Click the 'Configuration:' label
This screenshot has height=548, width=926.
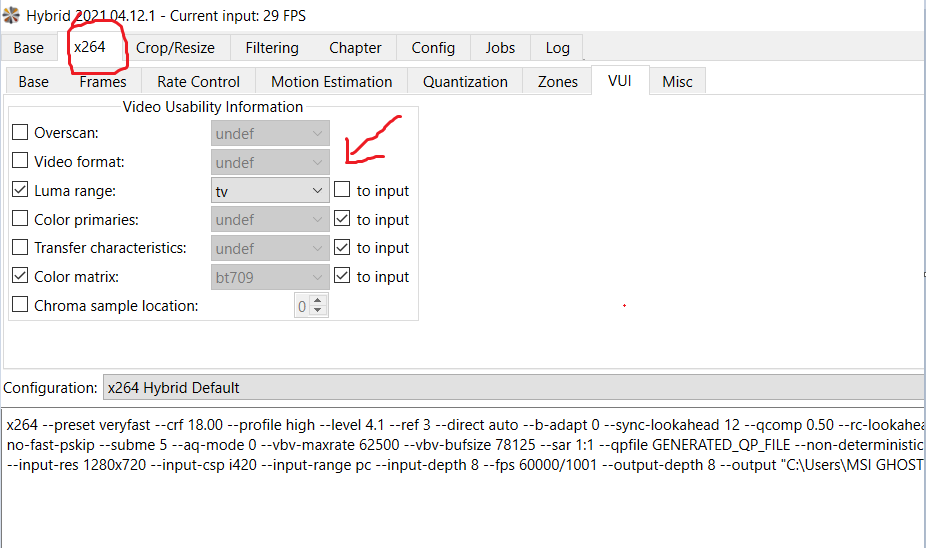(50, 388)
